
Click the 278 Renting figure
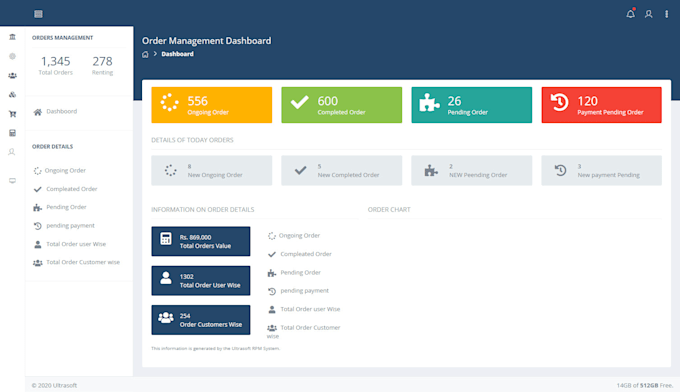pyautogui.click(x=102, y=65)
